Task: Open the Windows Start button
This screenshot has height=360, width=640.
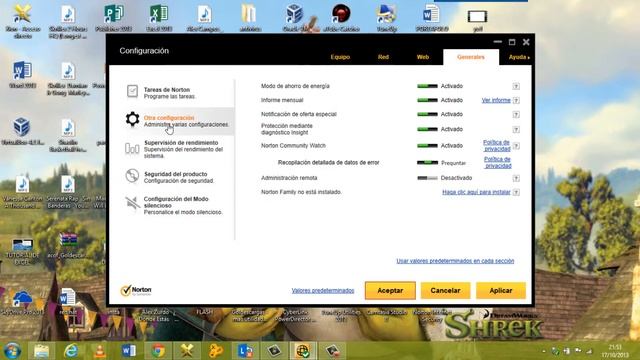Action: pyautogui.click(x=12, y=351)
